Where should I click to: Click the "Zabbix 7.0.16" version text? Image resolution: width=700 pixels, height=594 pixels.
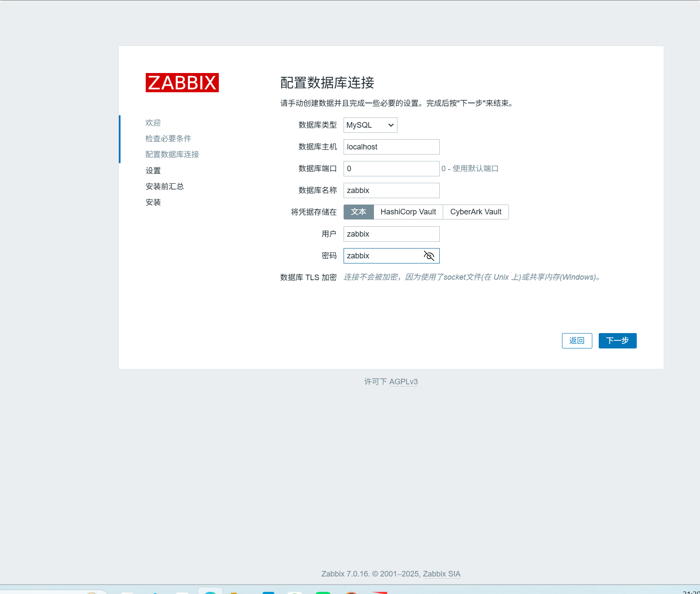pos(345,574)
